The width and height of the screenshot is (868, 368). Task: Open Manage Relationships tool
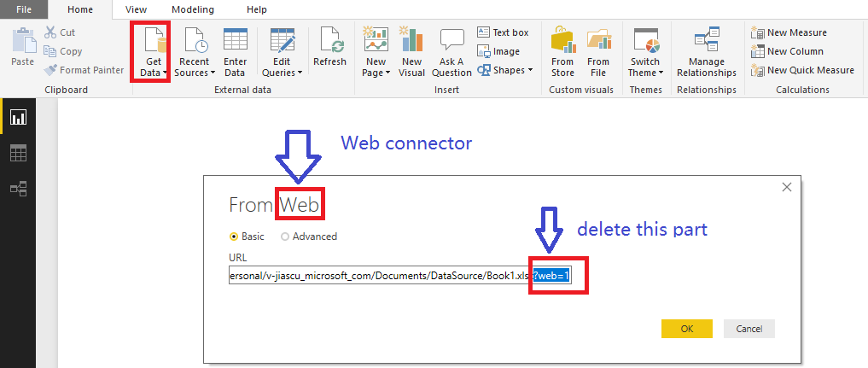point(706,51)
